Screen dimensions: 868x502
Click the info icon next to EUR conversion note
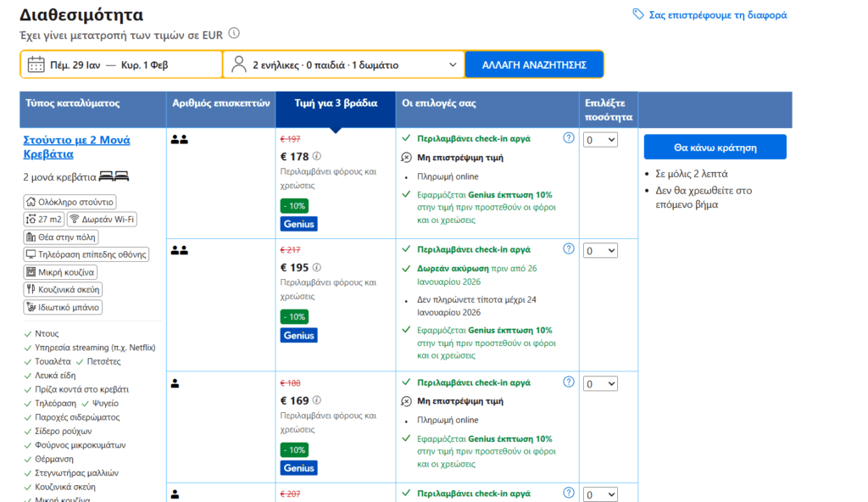coord(234,34)
